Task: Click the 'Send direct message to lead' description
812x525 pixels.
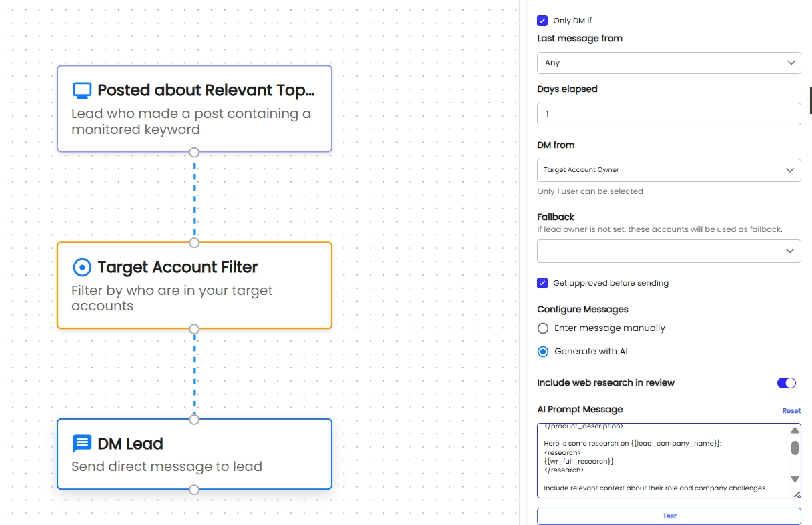Action: (x=167, y=466)
